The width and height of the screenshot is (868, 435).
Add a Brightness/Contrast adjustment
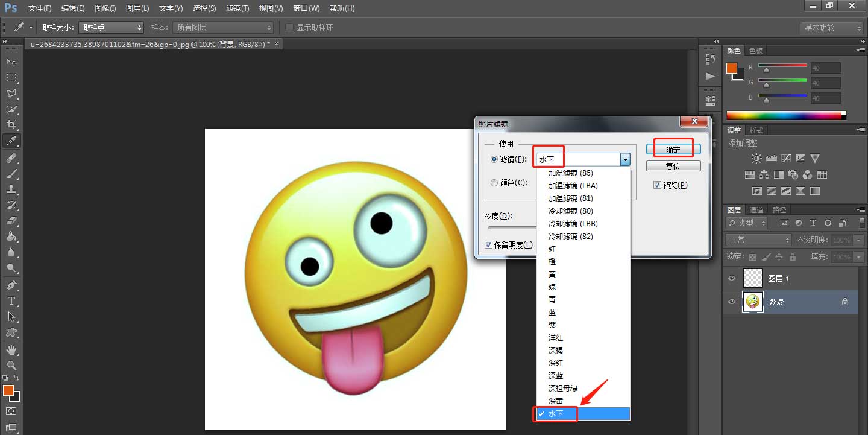(756, 158)
